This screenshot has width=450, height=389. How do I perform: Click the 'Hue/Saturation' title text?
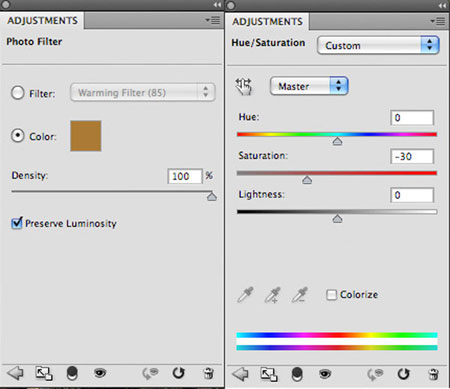(268, 43)
